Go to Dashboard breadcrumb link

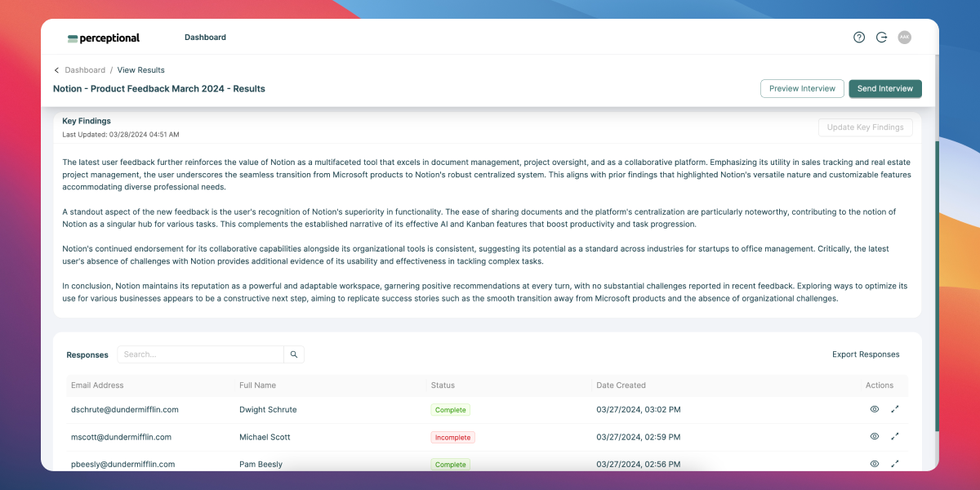click(85, 70)
